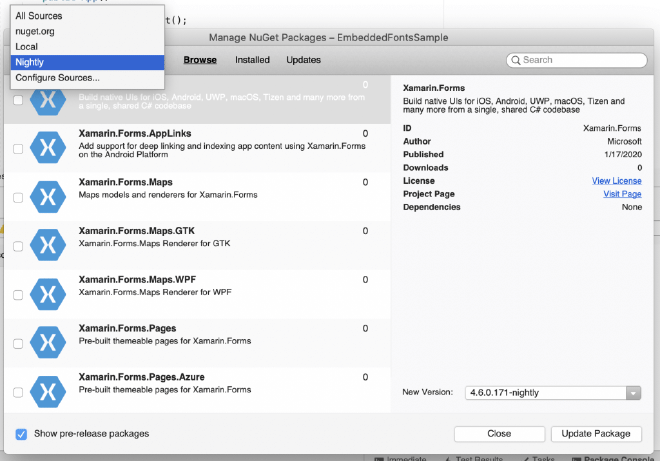Click the Close button
This screenshot has height=461, width=660.
pyautogui.click(x=499, y=434)
